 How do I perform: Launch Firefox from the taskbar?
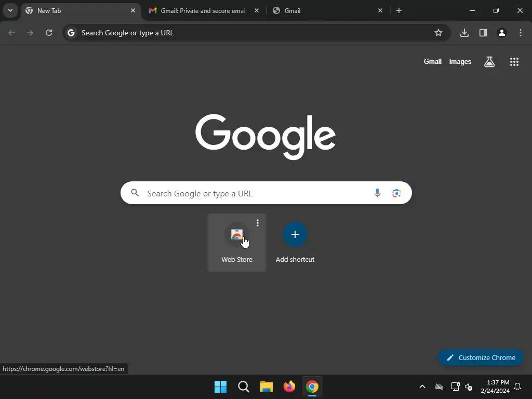click(x=289, y=387)
